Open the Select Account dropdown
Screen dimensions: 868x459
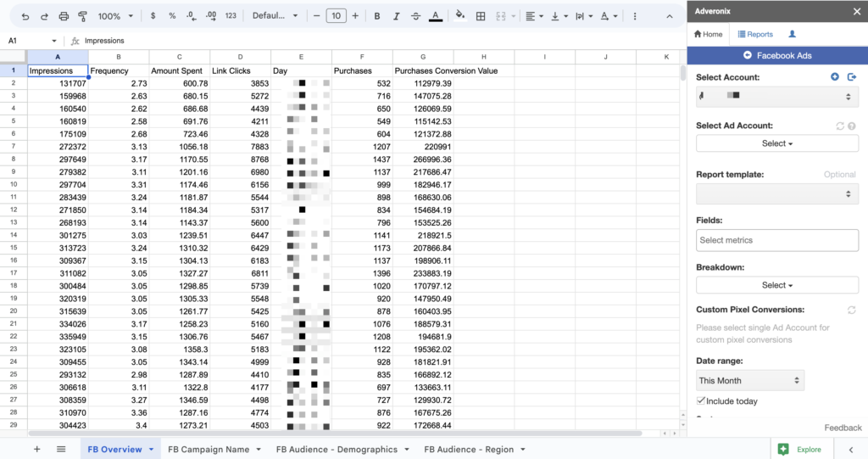777,97
